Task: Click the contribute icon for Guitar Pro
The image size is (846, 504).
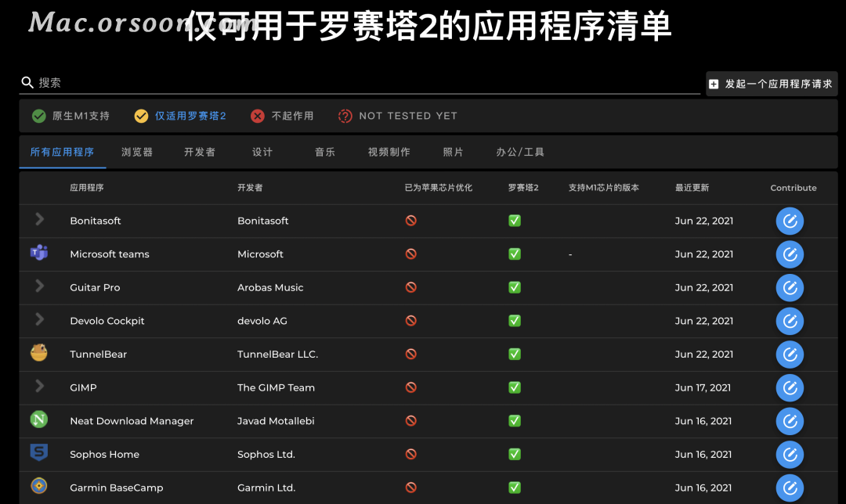Action: click(x=790, y=288)
